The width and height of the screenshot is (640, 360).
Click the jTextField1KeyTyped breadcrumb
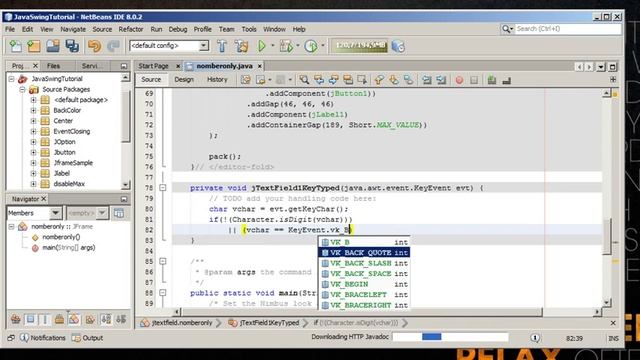(264, 323)
